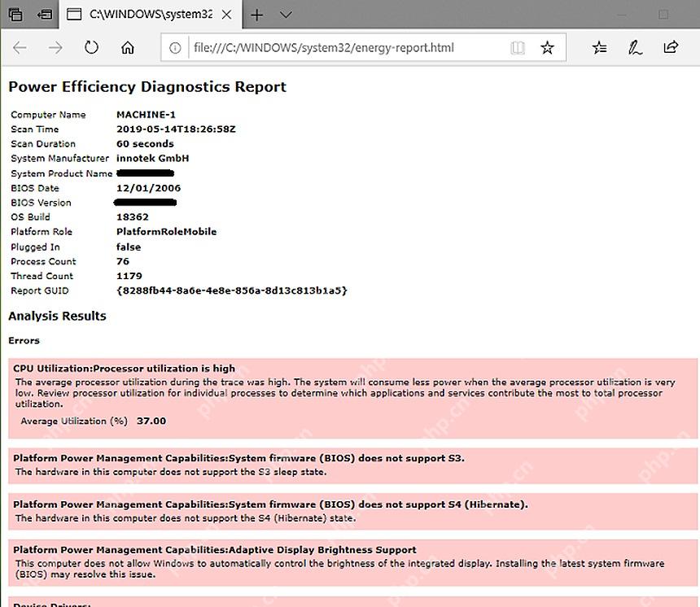This screenshot has width=700, height=607.
Task: Select scan time 2019-05-14T18:26:58Z
Action: tap(176, 129)
